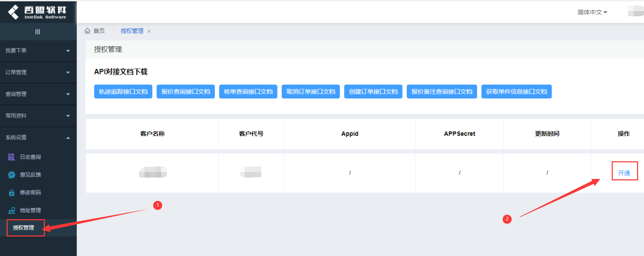Open the 简体中文 language dropdown
This screenshot has height=256, width=644.
(592, 12)
